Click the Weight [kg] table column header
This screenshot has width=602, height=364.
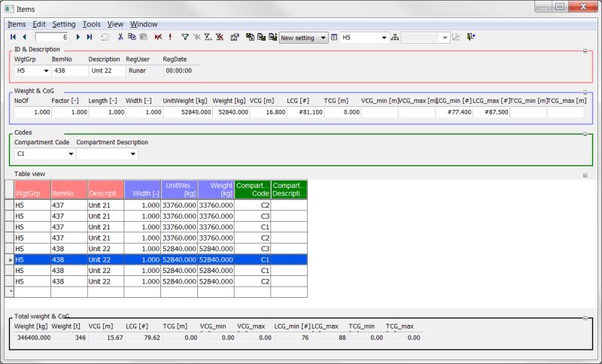216,190
